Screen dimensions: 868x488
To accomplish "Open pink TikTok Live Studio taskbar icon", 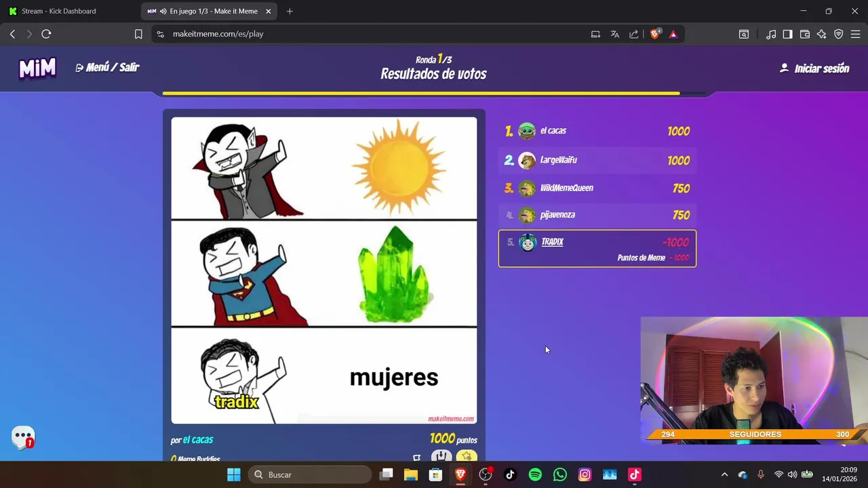I will [634, 474].
